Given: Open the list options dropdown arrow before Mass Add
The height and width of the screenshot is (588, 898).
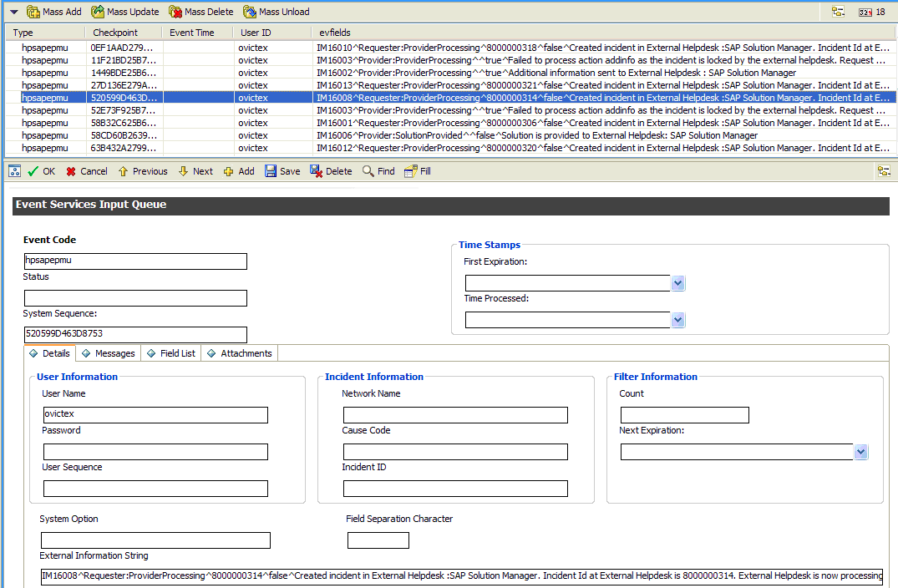Looking at the screenshot, I should [x=14, y=12].
